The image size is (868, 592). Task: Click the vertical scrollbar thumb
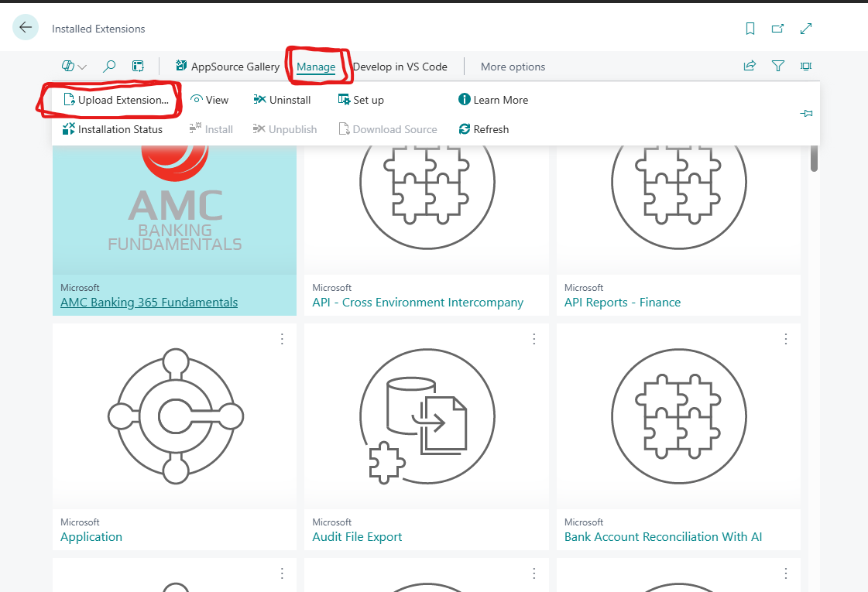pos(814,158)
